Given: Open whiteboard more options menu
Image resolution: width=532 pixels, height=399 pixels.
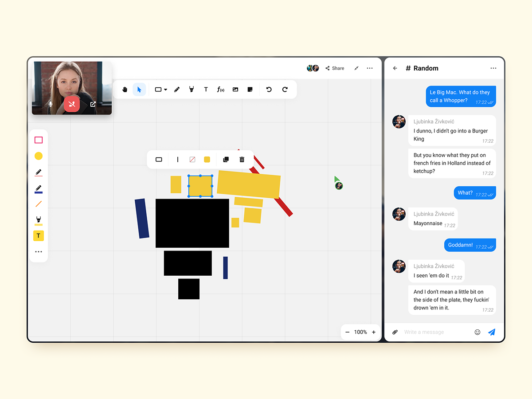Looking at the screenshot, I should 370,68.
